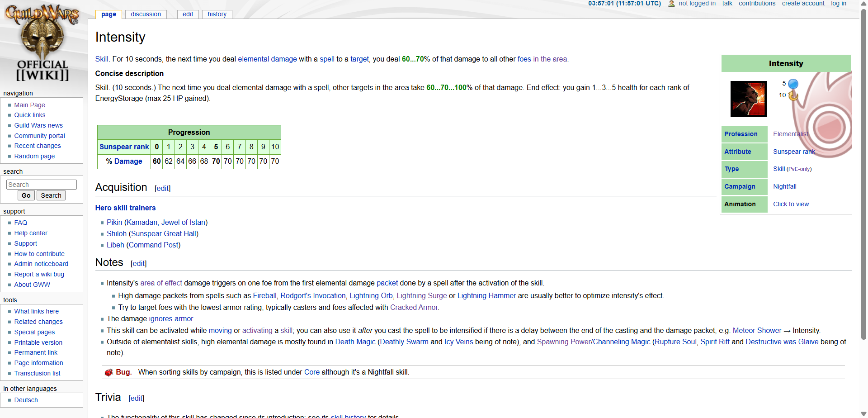This screenshot has height=418, width=868.
Task: Switch to the discussion tab
Action: pos(146,14)
